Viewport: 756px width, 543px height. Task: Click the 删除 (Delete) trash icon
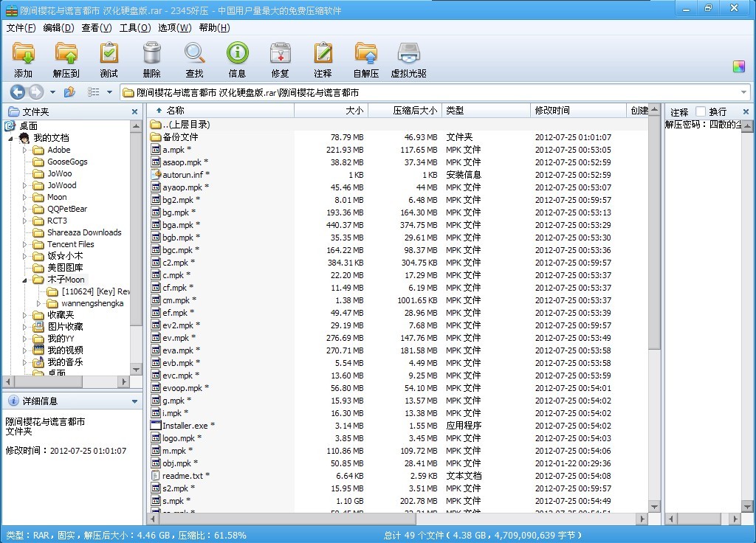[152, 54]
